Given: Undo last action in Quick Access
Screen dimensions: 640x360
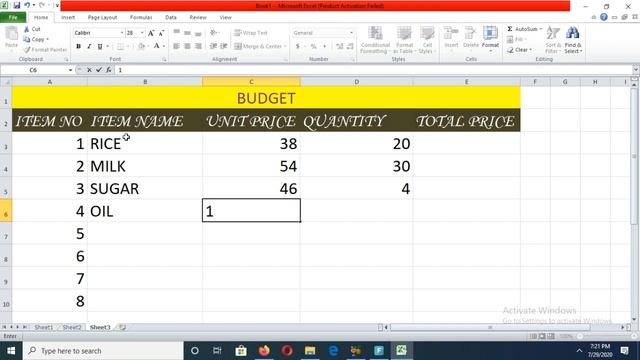Looking at the screenshot, I should tap(27, 5).
